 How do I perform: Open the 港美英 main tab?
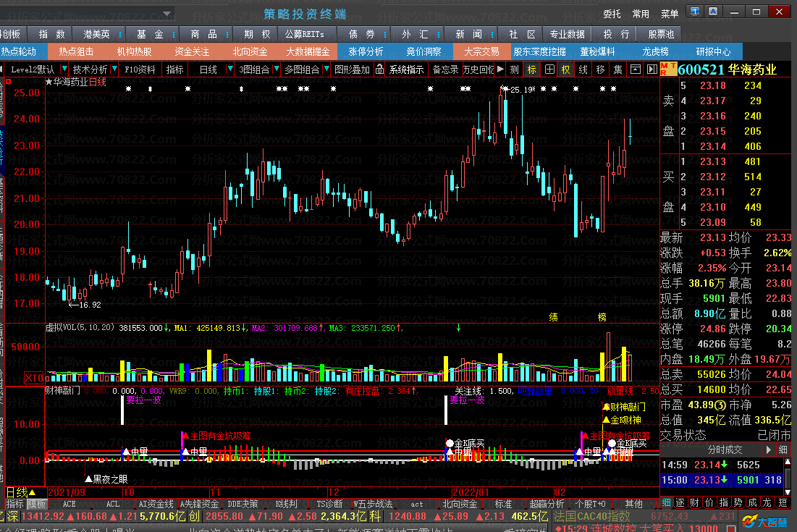96,34
